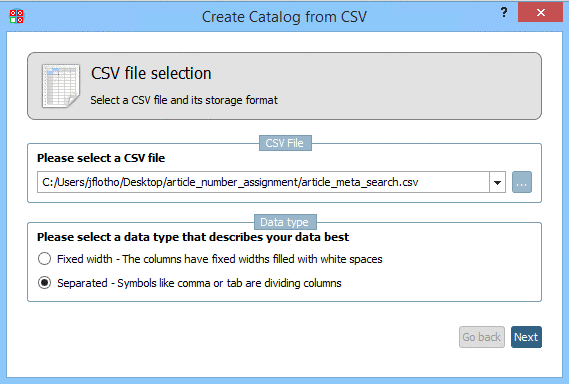Click 'Please select a data type' heading
Viewport: 569px width, 384px height.
[x=193, y=237]
